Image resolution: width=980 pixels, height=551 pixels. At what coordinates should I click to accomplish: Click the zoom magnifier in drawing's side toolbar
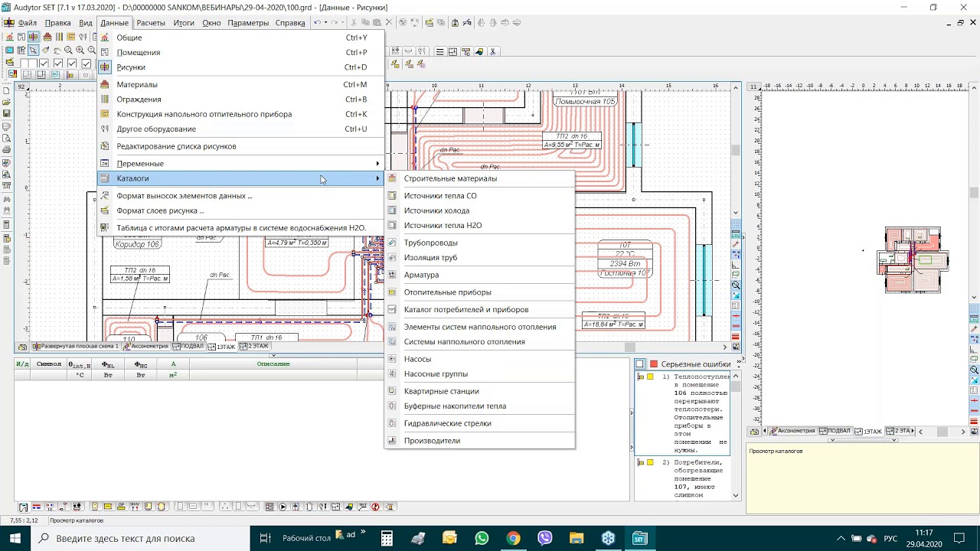click(736, 285)
